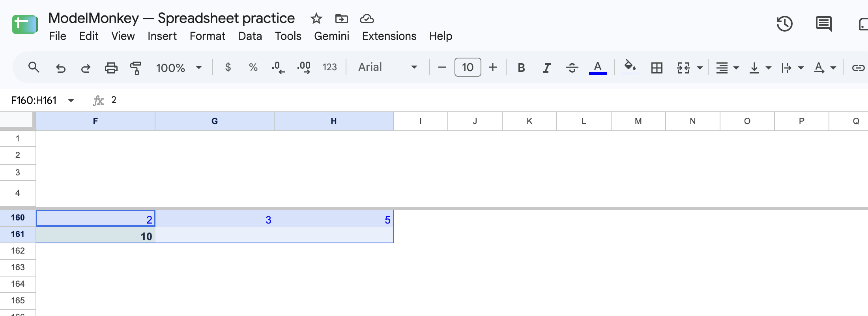Image resolution: width=868 pixels, height=316 pixels.
Task: Open horizontal align dropdown
Action: [x=727, y=68]
